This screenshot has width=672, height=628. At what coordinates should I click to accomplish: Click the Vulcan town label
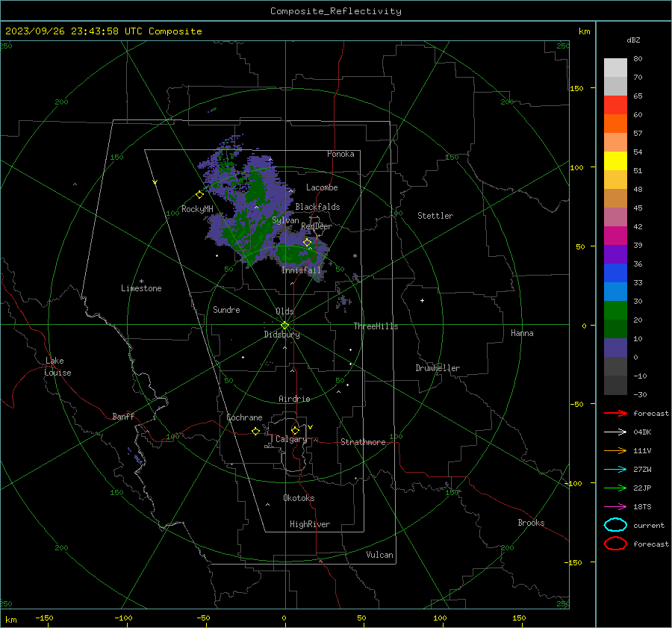tap(380, 555)
